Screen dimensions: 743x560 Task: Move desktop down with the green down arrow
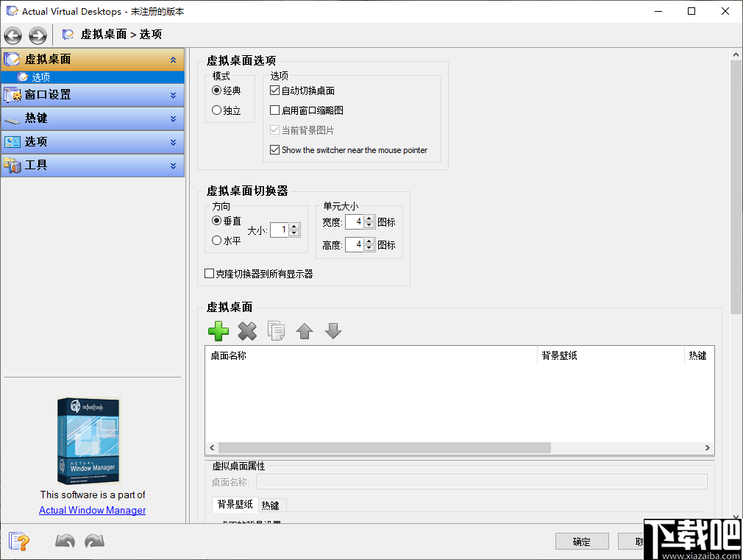(x=333, y=331)
